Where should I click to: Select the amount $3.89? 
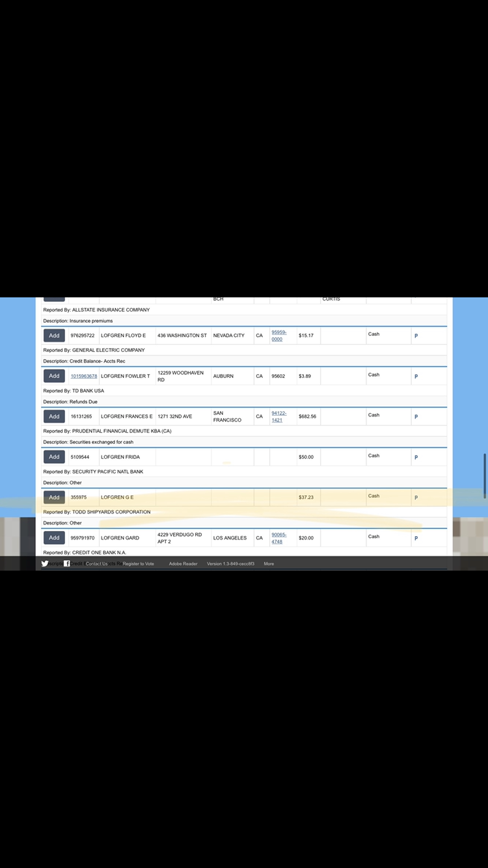point(305,376)
